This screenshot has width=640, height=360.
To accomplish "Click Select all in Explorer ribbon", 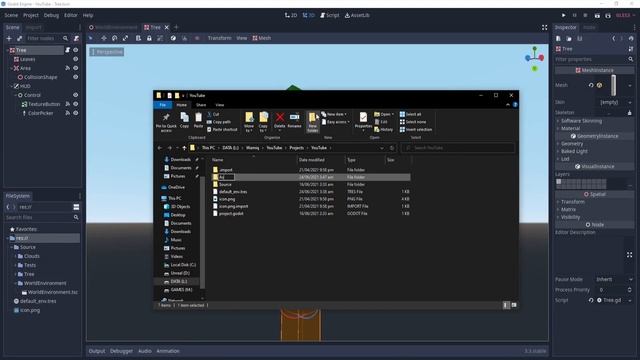I will 410,114.
